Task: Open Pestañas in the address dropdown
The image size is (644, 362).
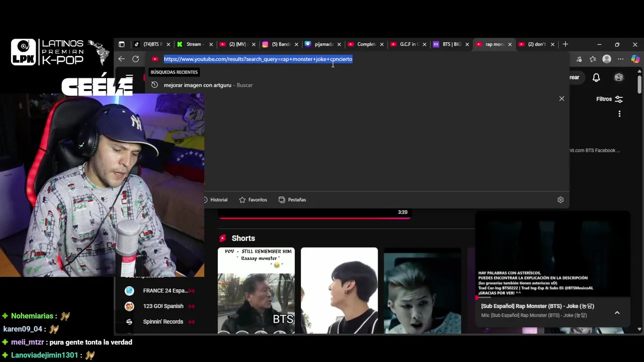Action: 292,200
